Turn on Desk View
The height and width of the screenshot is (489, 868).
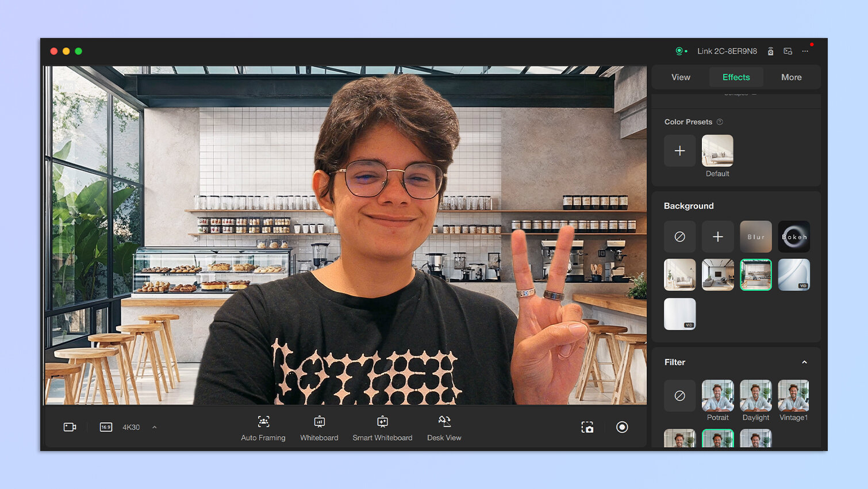pyautogui.click(x=444, y=429)
